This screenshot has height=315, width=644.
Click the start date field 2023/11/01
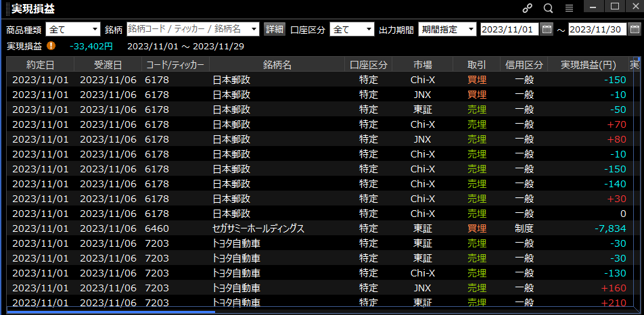(x=509, y=30)
